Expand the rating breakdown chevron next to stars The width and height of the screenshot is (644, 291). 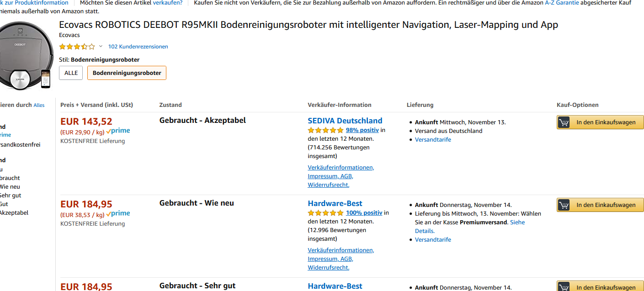101,47
